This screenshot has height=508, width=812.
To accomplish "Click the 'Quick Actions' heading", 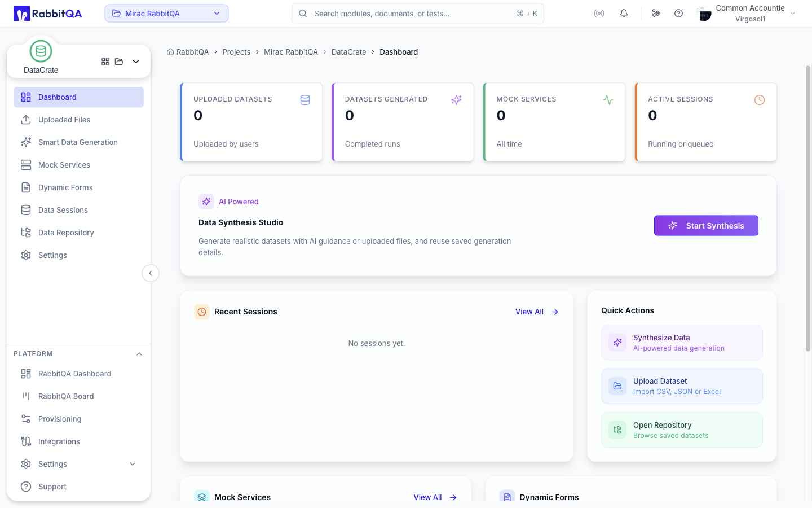I will 628,310.
